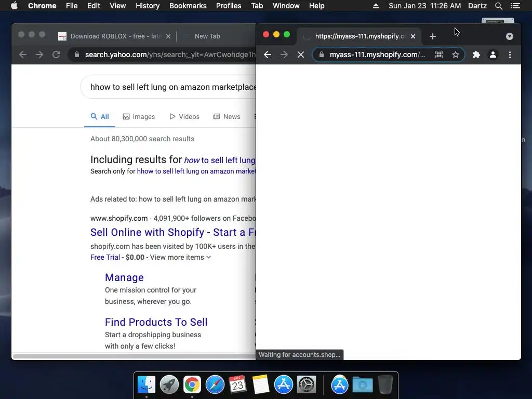Open Notes from the Dock
This screenshot has width=532, height=399.
(x=261, y=385)
